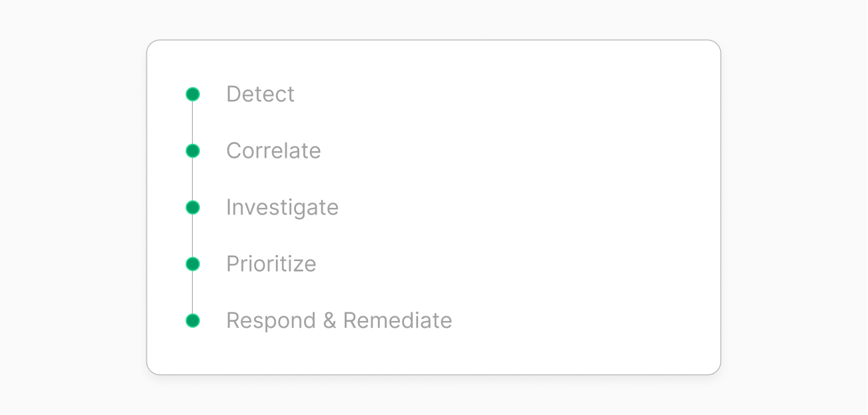Select the Correlate step's green marker

click(x=193, y=151)
